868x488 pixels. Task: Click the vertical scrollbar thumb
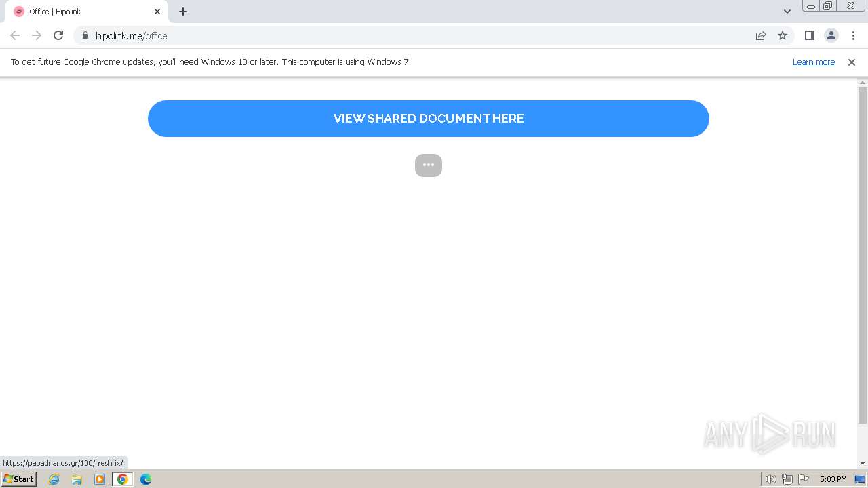[x=863, y=255]
